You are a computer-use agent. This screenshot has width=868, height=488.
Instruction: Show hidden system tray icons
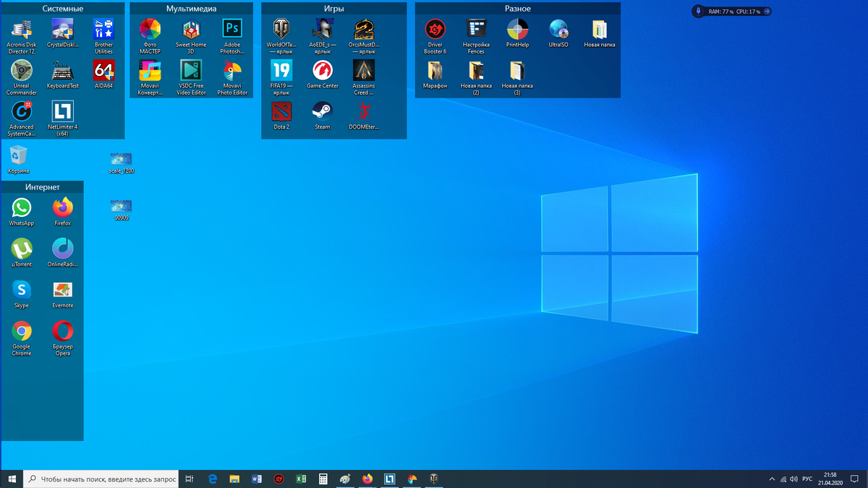point(772,479)
